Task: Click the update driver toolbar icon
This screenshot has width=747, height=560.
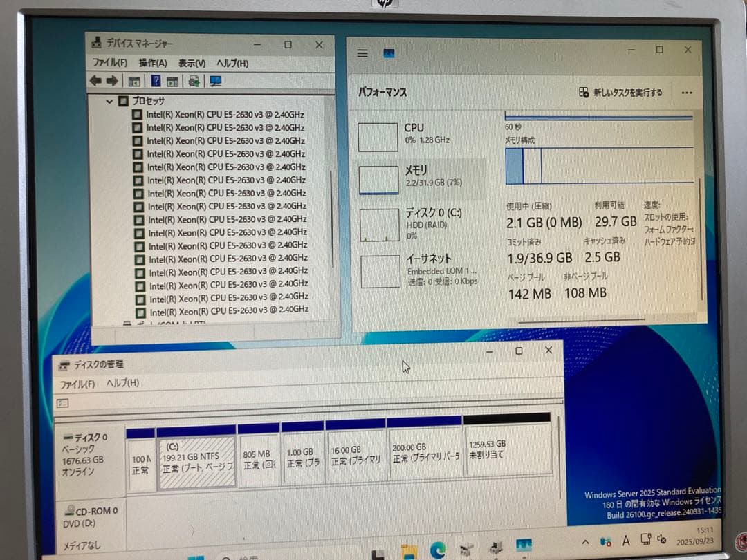Action: (x=194, y=81)
